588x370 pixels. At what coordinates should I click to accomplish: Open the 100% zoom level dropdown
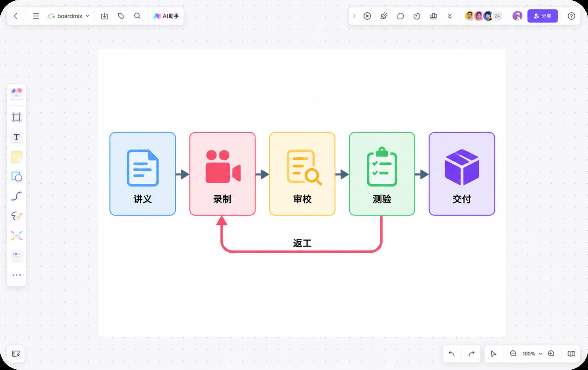click(532, 354)
